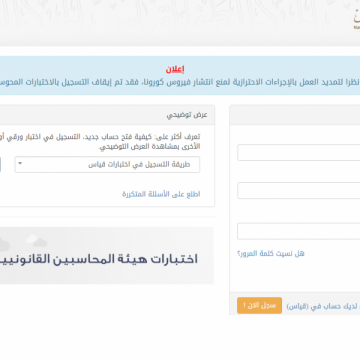Image resolution: width=360 pixels, height=360 pixels.
Task: Open the اختبارات هيئة المحاسبين القانونيين banner
Action: click(107, 256)
